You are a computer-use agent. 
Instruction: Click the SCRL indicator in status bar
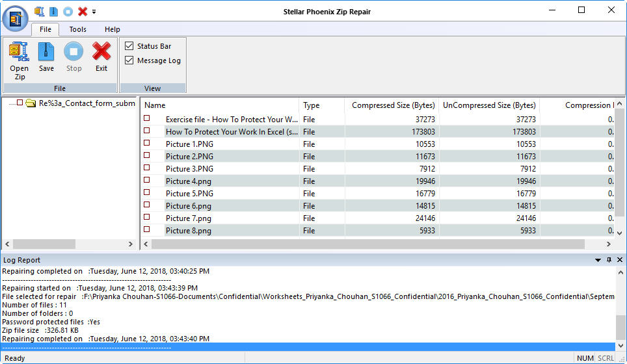[x=606, y=358]
